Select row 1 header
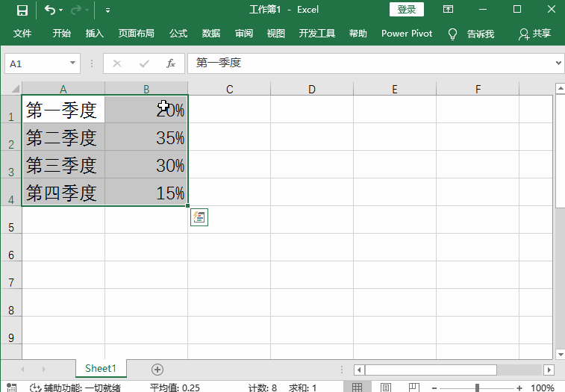 pyautogui.click(x=11, y=109)
